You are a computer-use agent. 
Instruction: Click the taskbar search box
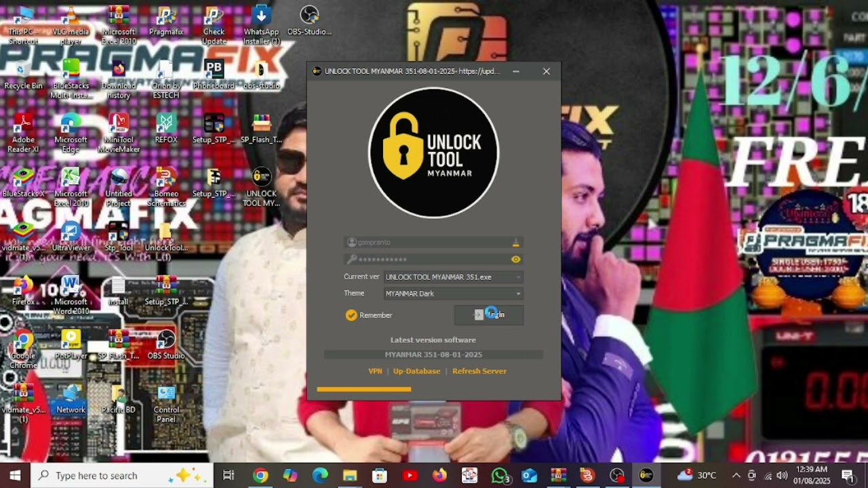click(x=123, y=475)
